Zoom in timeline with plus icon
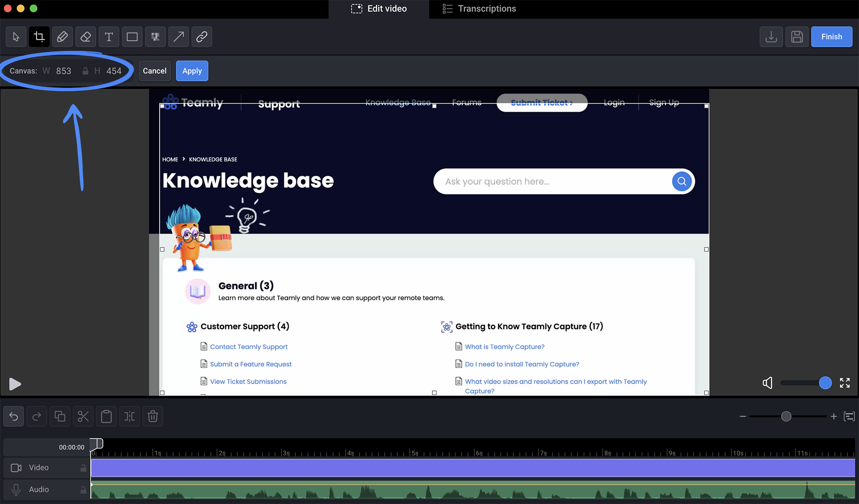Image resolution: width=859 pixels, height=504 pixels. coord(834,417)
